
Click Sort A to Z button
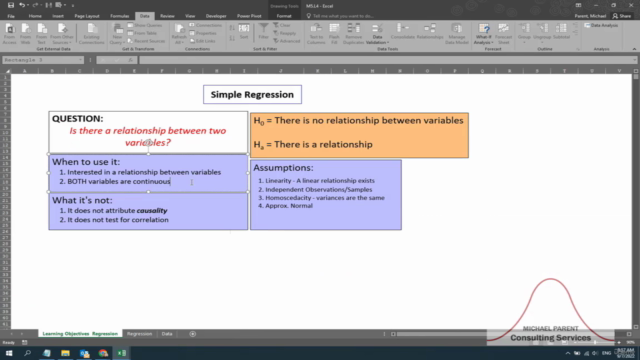pyautogui.click(x=232, y=28)
